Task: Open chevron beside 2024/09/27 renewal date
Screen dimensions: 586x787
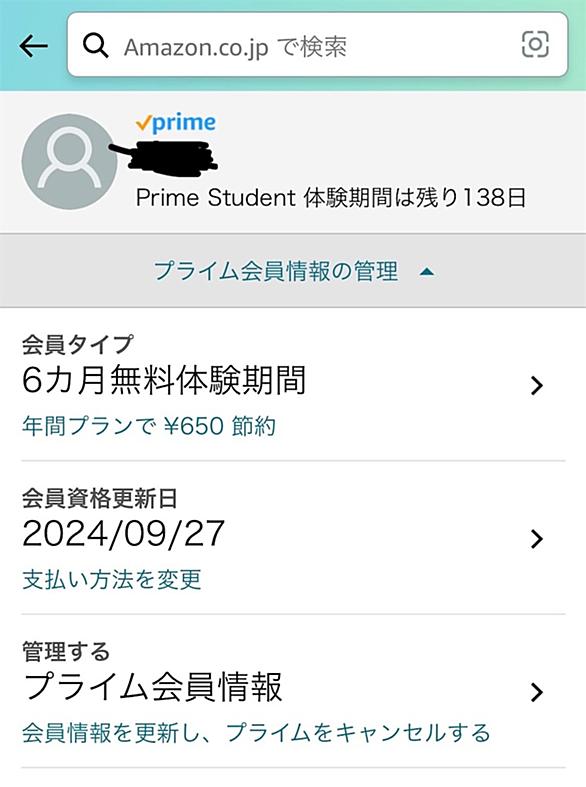Action: point(537,539)
